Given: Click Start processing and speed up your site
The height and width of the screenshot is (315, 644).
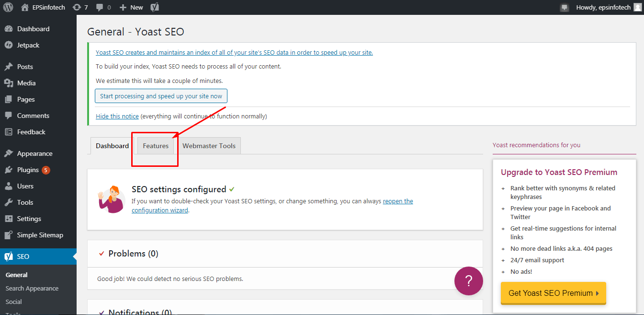Looking at the screenshot, I should (161, 96).
